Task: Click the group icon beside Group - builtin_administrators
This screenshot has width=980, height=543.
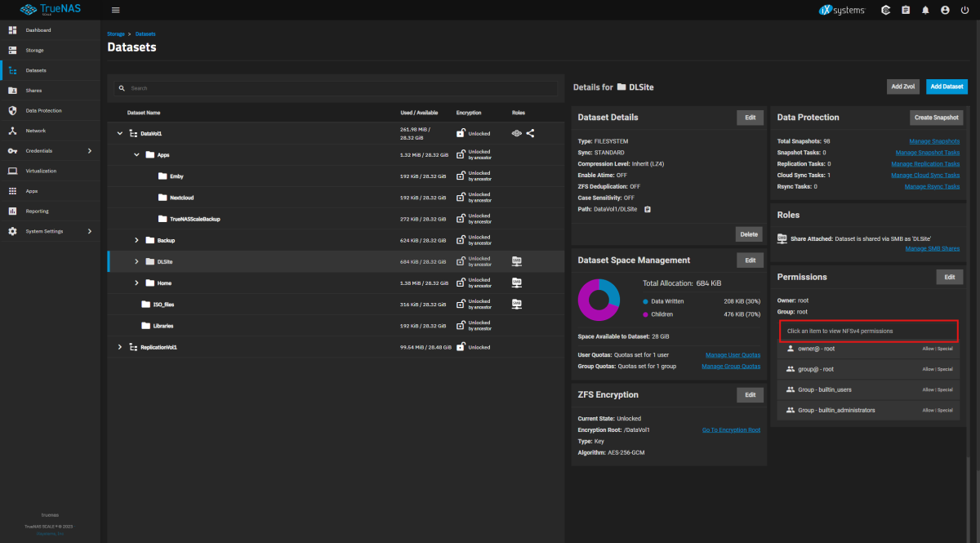Action: (791, 410)
